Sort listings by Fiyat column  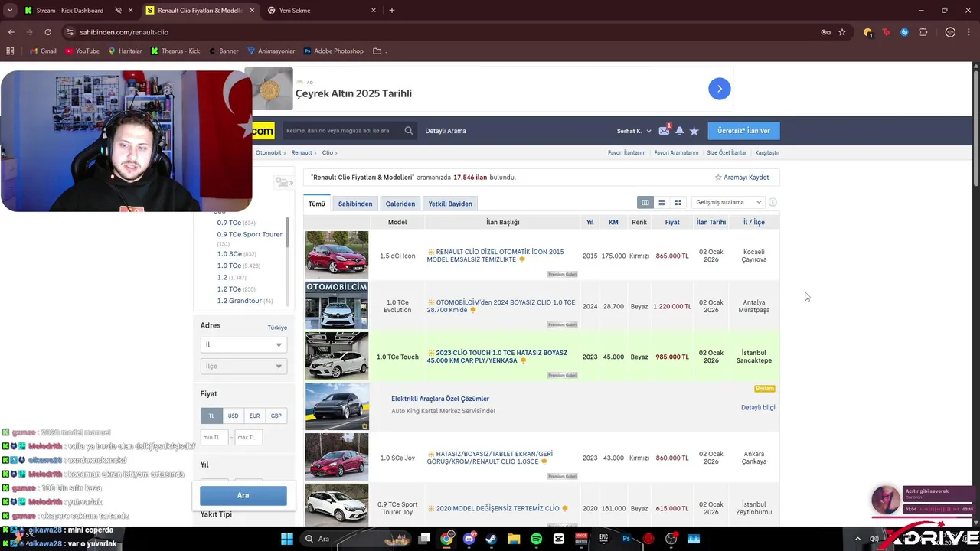(672, 222)
